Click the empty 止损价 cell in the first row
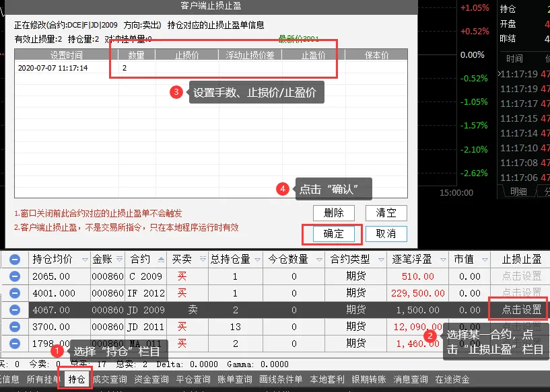This screenshot has height=392, width=550. point(187,68)
